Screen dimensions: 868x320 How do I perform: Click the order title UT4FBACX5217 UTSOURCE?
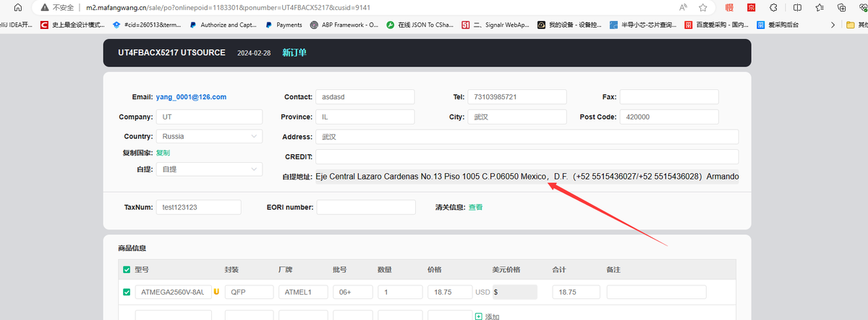171,53
